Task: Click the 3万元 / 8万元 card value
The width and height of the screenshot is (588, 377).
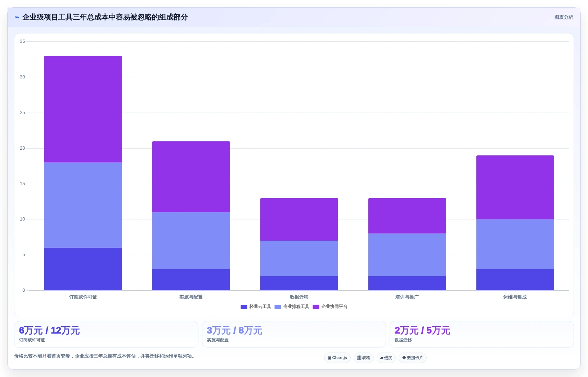Action: 234,331
